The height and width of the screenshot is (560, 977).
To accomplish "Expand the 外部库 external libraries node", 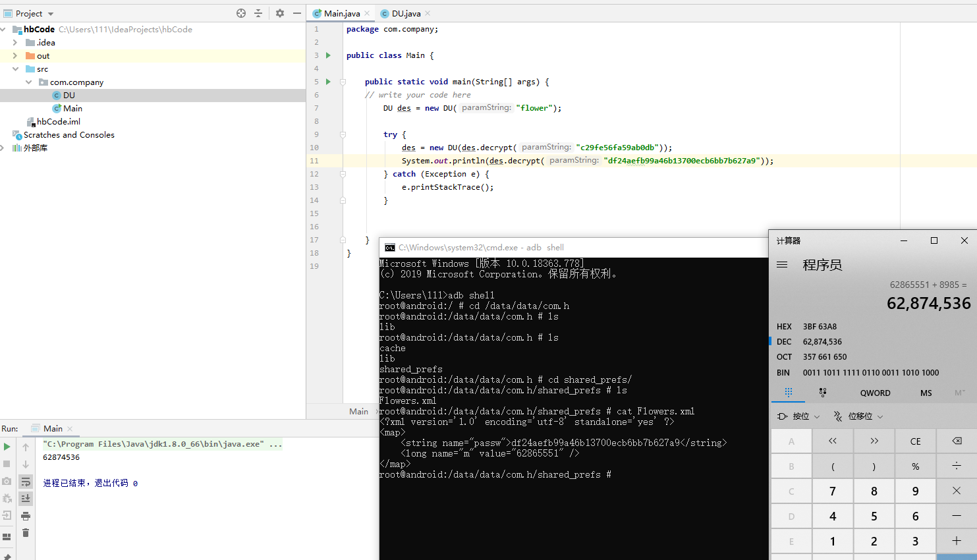I will 3,148.
